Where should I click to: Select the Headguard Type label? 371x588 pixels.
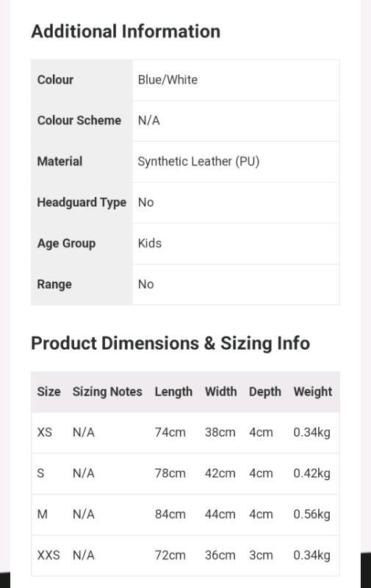coord(82,203)
